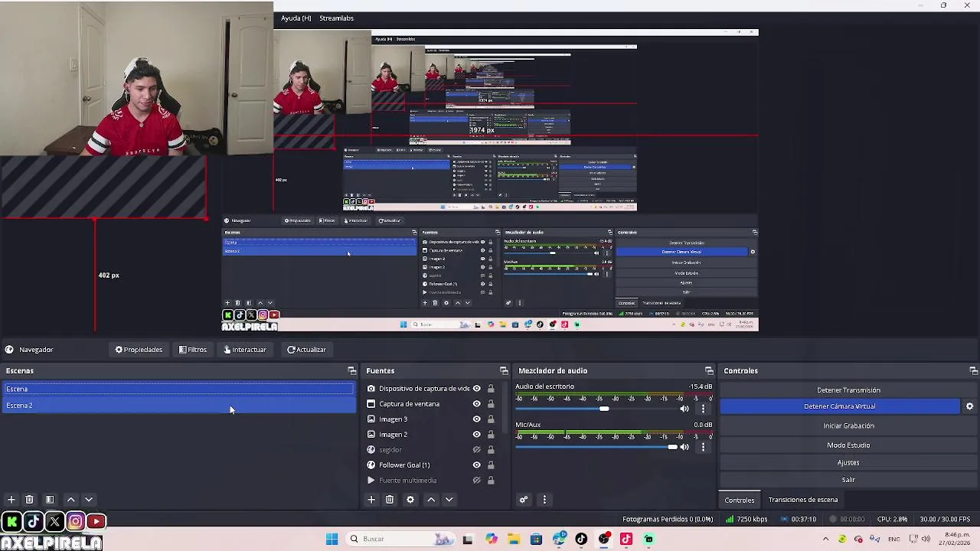Image resolution: width=980 pixels, height=551 pixels.
Task: Move source up in Fuentes panel
Action: [x=431, y=500]
